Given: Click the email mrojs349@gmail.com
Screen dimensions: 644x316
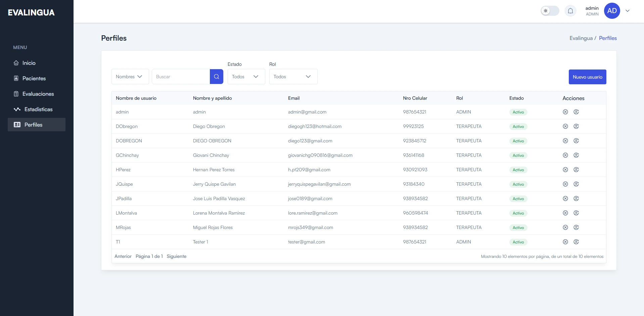Looking at the screenshot, I should pyautogui.click(x=311, y=227).
